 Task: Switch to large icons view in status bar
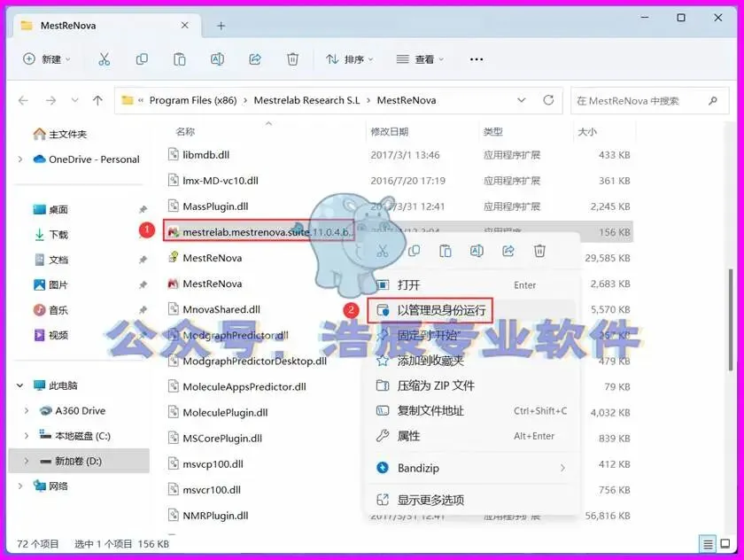[725, 544]
